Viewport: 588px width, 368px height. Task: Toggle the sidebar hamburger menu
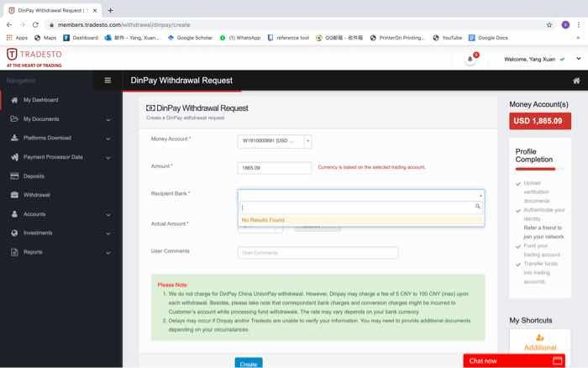point(108,81)
